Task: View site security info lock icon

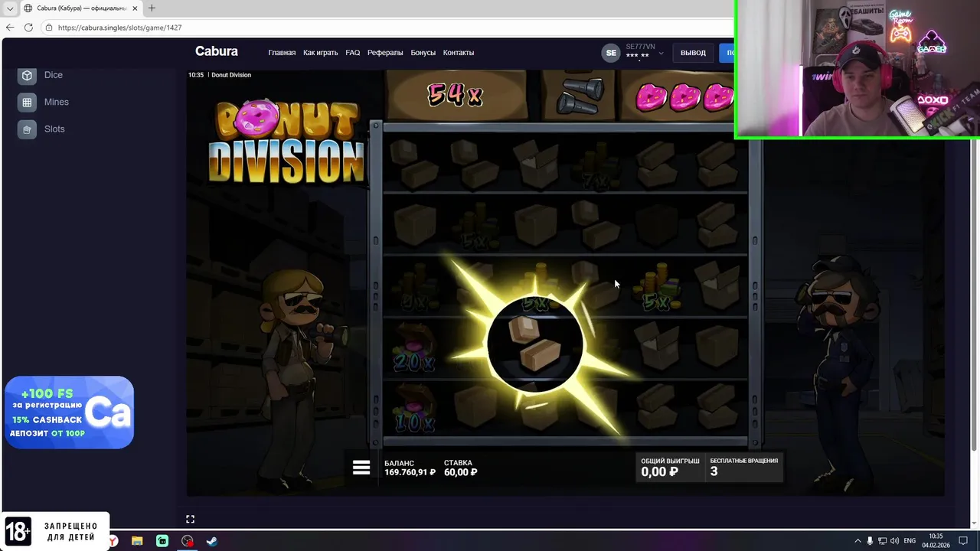Action: click(49, 28)
